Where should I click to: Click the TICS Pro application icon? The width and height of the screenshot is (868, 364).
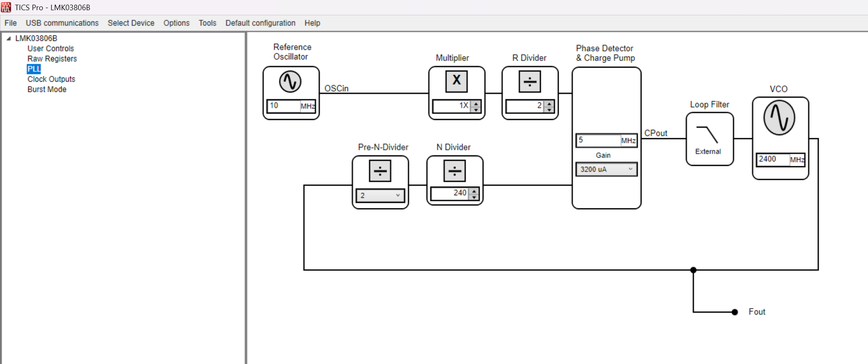pos(6,7)
